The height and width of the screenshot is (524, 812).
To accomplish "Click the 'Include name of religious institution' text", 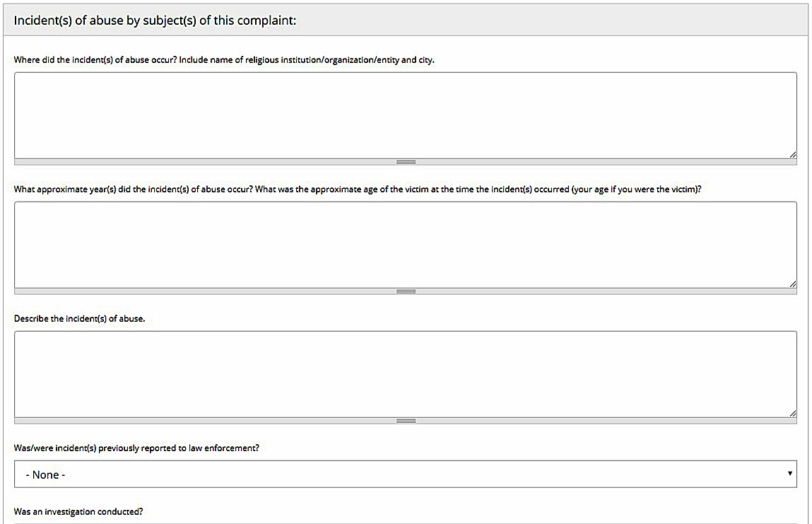I will click(250, 59).
